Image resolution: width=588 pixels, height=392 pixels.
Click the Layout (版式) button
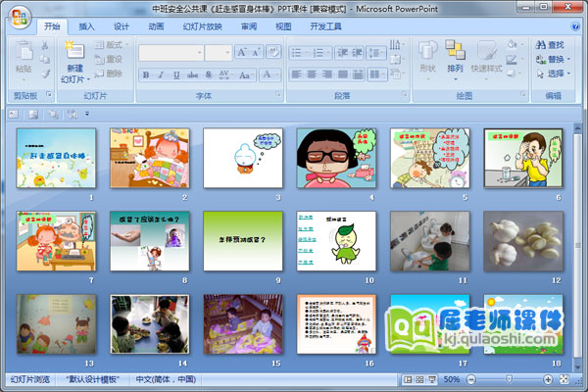tap(112, 45)
